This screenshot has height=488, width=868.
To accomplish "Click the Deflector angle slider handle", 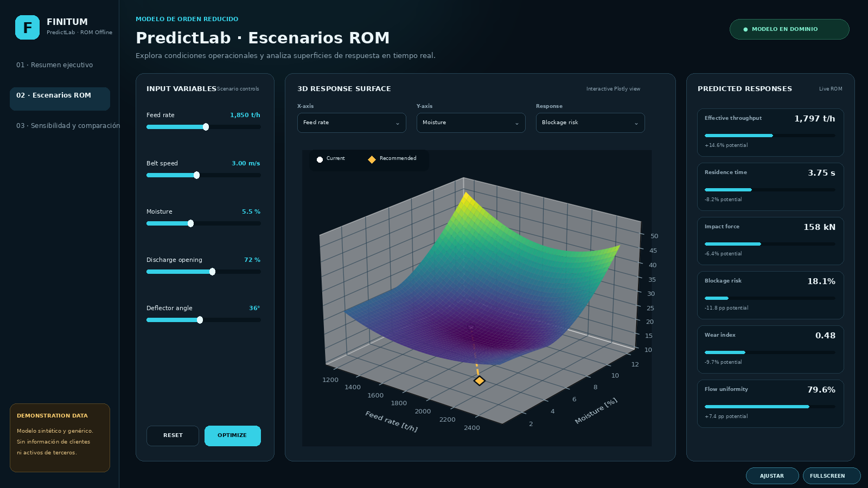I will [x=200, y=320].
